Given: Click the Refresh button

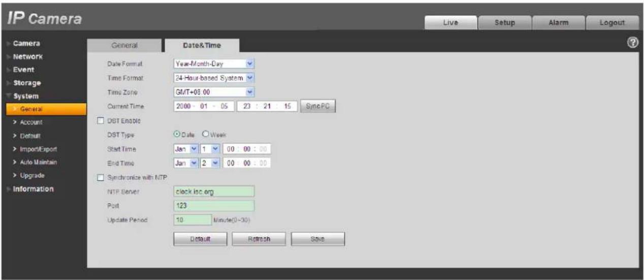Looking at the screenshot, I should pos(259,238).
